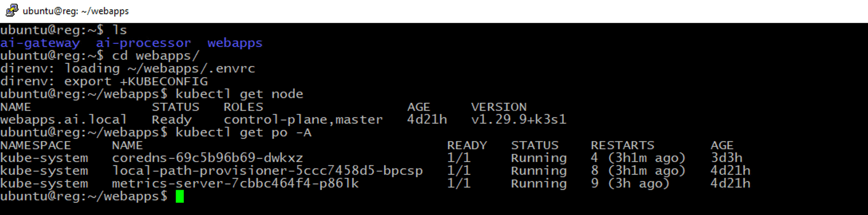Click the coredns-69c5b96b69-dwkxz pod name
Image resolution: width=868 pixels, height=215 pixels.
tap(207, 158)
